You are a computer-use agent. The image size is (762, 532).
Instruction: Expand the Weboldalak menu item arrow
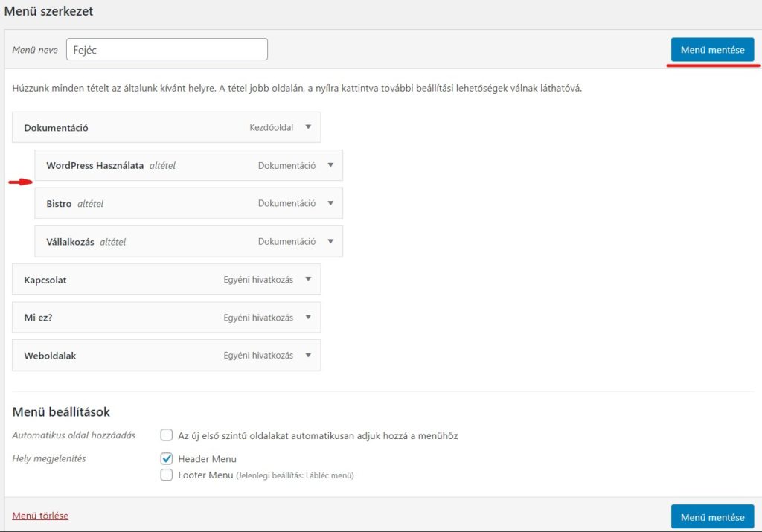tap(308, 356)
